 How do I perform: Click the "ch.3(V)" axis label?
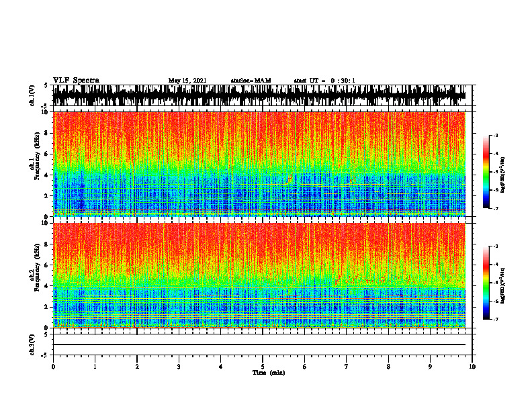pyautogui.click(x=32, y=345)
